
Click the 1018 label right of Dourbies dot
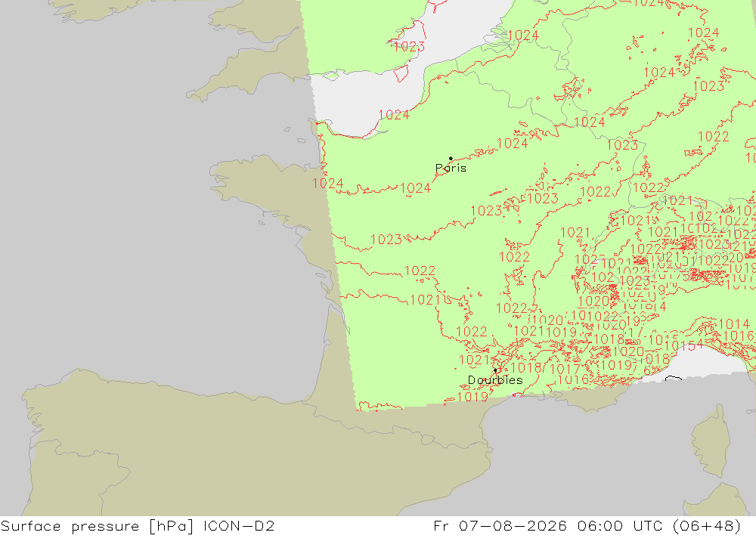525,367
